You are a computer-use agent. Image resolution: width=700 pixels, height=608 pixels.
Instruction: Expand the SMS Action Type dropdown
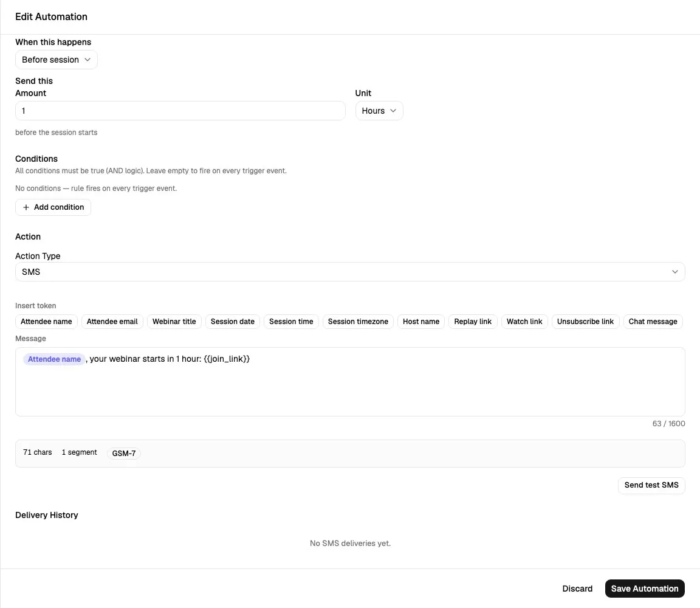[x=350, y=272]
